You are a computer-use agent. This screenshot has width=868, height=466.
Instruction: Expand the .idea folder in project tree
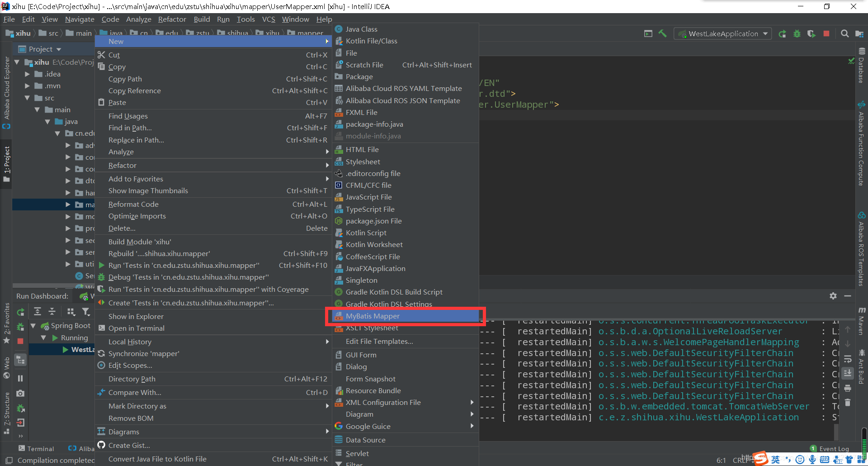(27, 74)
